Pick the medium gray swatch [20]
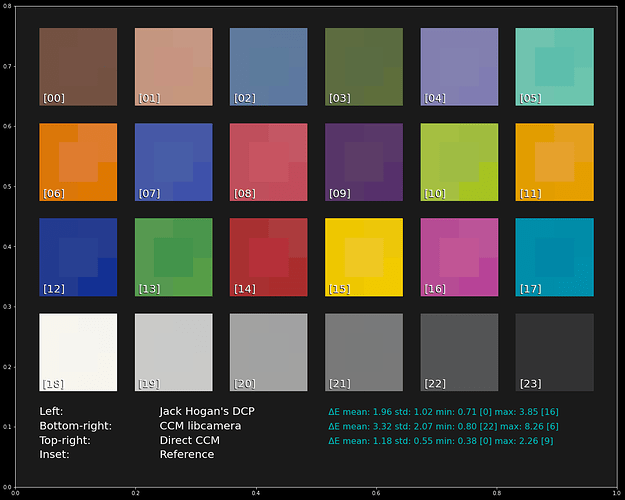The height and width of the screenshot is (500, 625). (x=269, y=352)
